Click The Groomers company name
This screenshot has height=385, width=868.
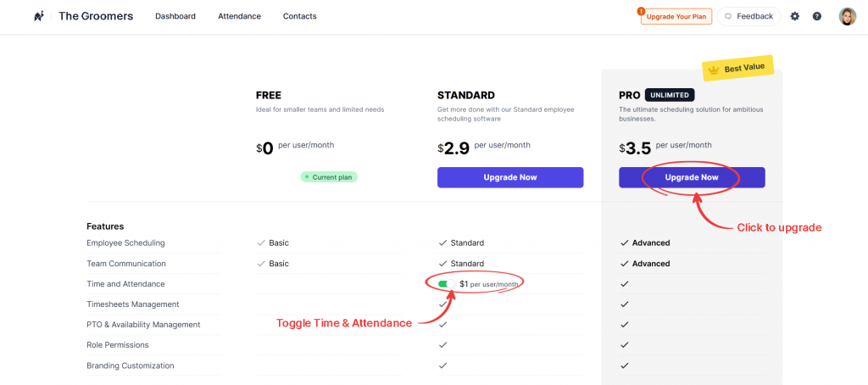pyautogui.click(x=96, y=17)
